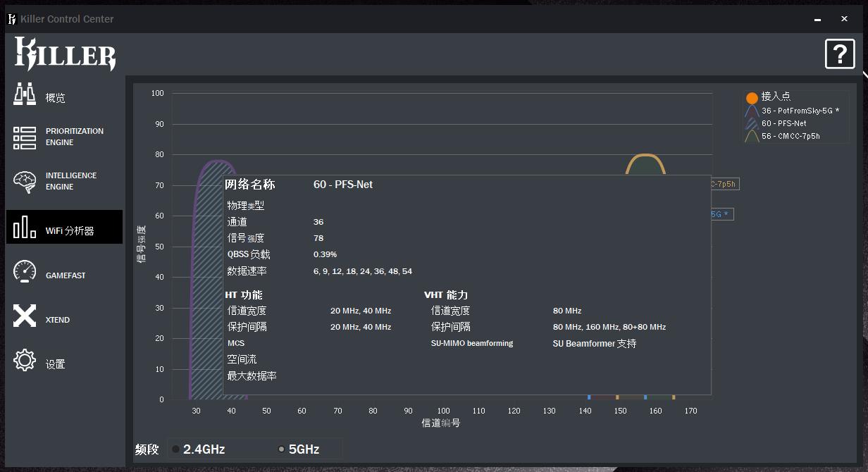Select the 5GHz band radio button
Screen dimensions: 868x472
pos(282,449)
